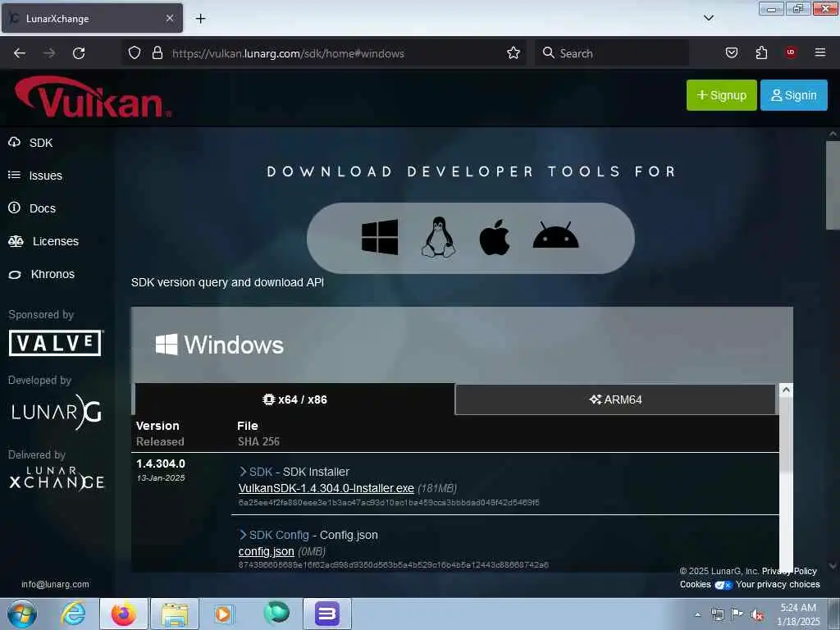Open the browser extensions puzzle icon
The height and width of the screenshot is (630, 840).
(761, 52)
